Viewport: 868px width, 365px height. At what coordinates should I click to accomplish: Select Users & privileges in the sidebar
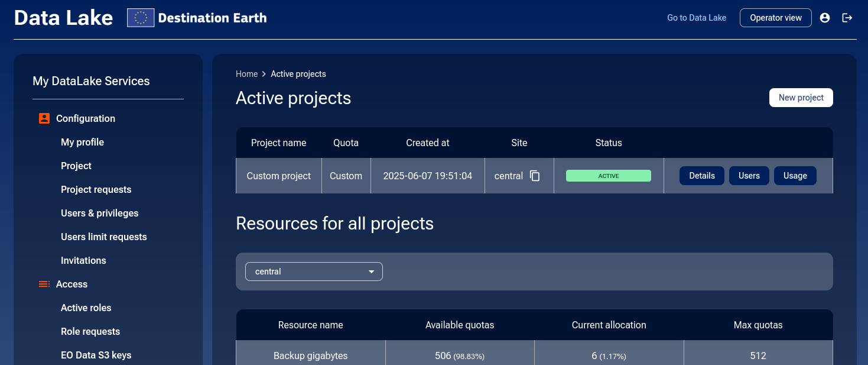point(99,213)
